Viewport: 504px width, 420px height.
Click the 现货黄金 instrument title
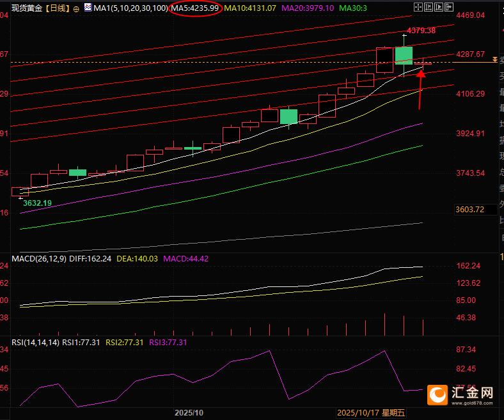(27, 8)
